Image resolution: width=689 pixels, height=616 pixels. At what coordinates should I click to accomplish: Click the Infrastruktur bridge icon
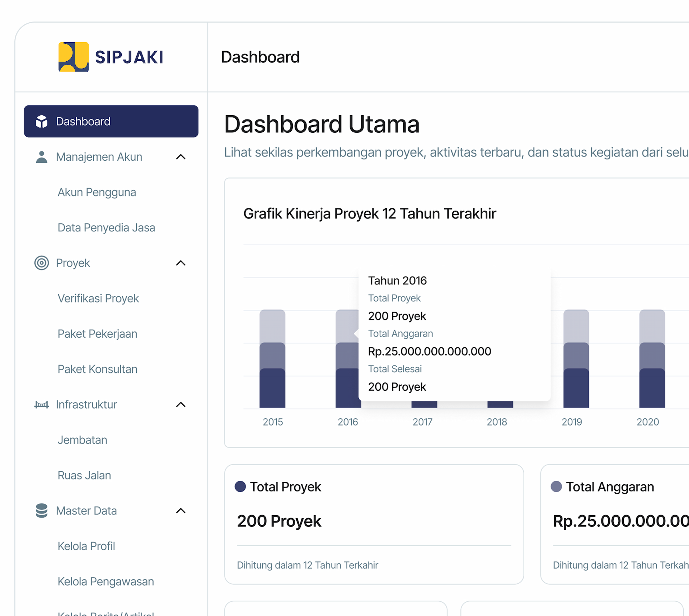tap(42, 405)
